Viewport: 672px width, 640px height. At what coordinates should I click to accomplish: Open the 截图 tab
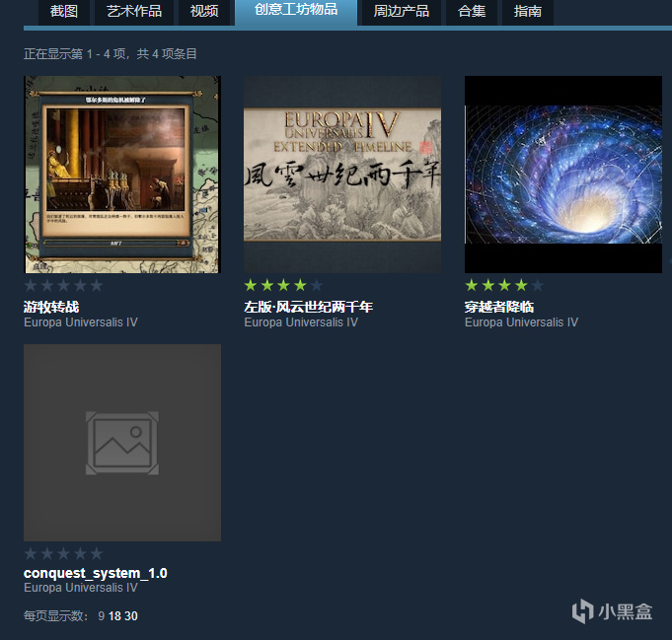[64, 12]
